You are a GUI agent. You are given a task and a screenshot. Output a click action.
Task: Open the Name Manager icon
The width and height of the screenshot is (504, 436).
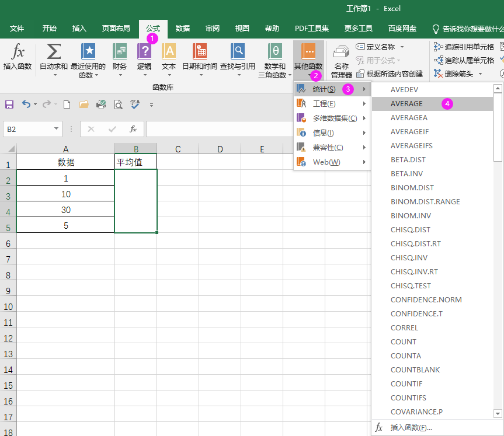pos(342,53)
